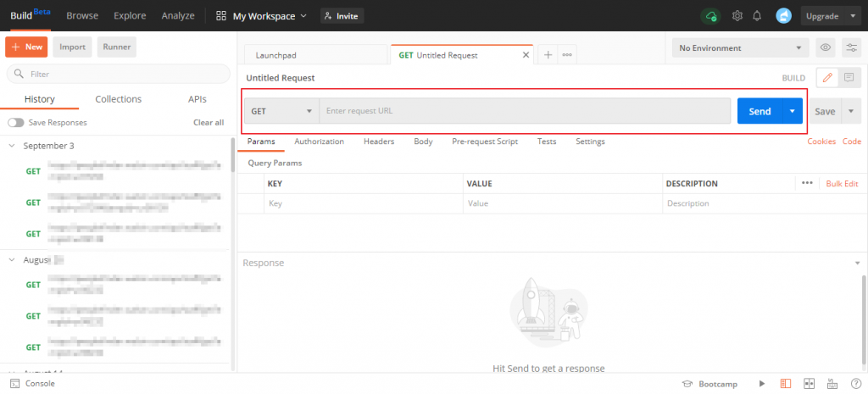Select the Params tab
868x394 pixels.
coord(261,142)
